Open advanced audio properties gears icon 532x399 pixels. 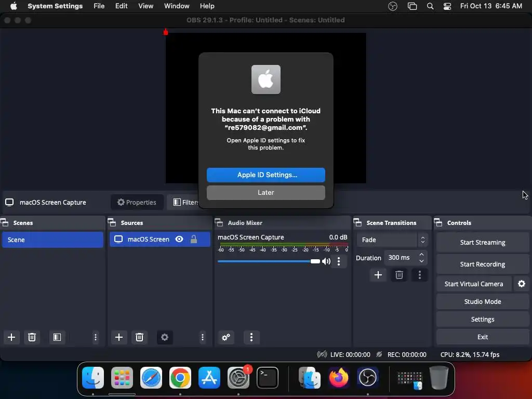click(226, 337)
